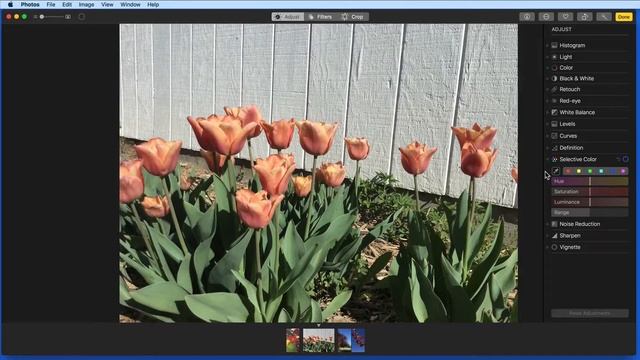Click the Red-eye icon
Viewport: 640px width, 360px height.
tap(554, 101)
